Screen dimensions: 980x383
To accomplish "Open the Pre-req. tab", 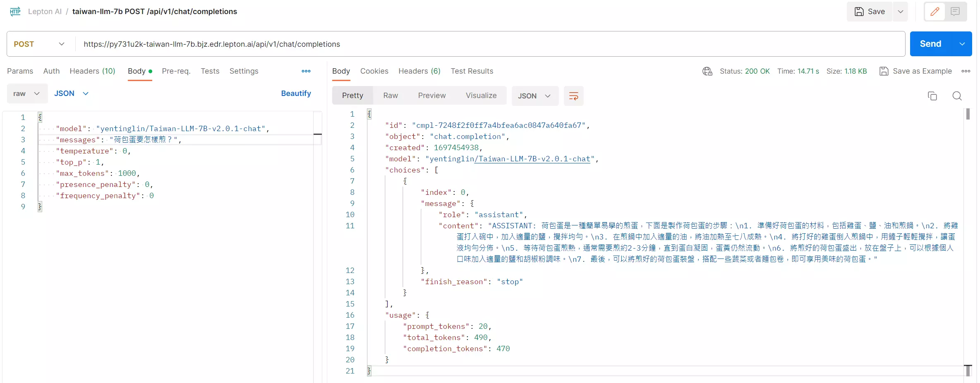I will 176,71.
